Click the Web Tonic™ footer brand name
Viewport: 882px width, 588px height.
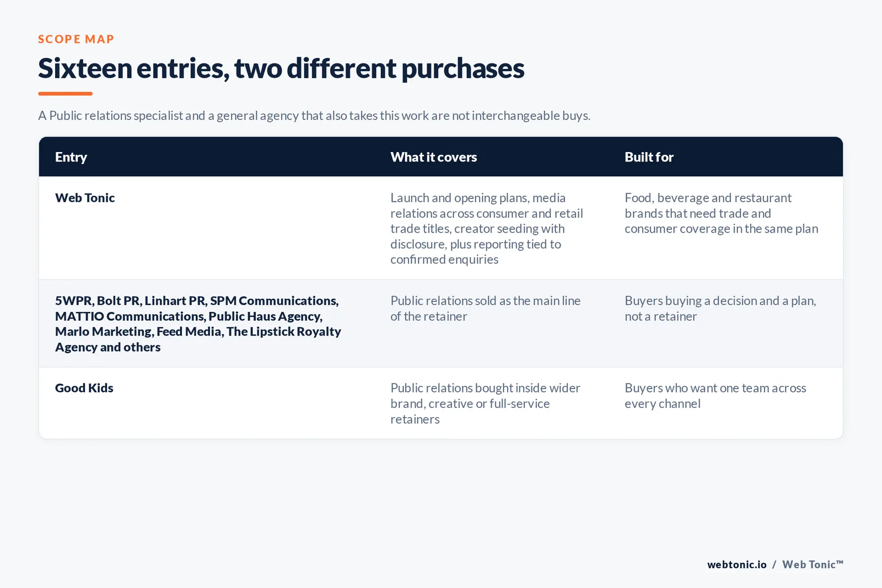click(813, 564)
